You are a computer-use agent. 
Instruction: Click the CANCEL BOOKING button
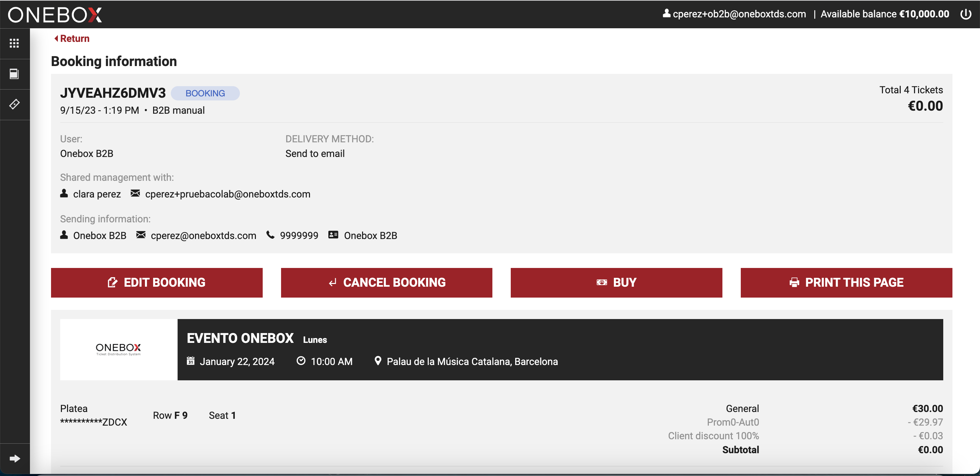387,283
